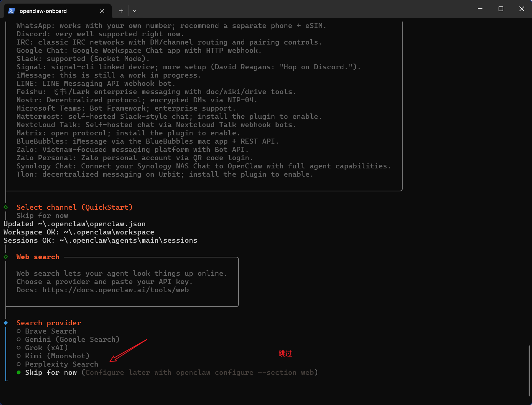This screenshot has width=532, height=405.
Task: Select the Brave Search radio option
Action: pos(47,331)
